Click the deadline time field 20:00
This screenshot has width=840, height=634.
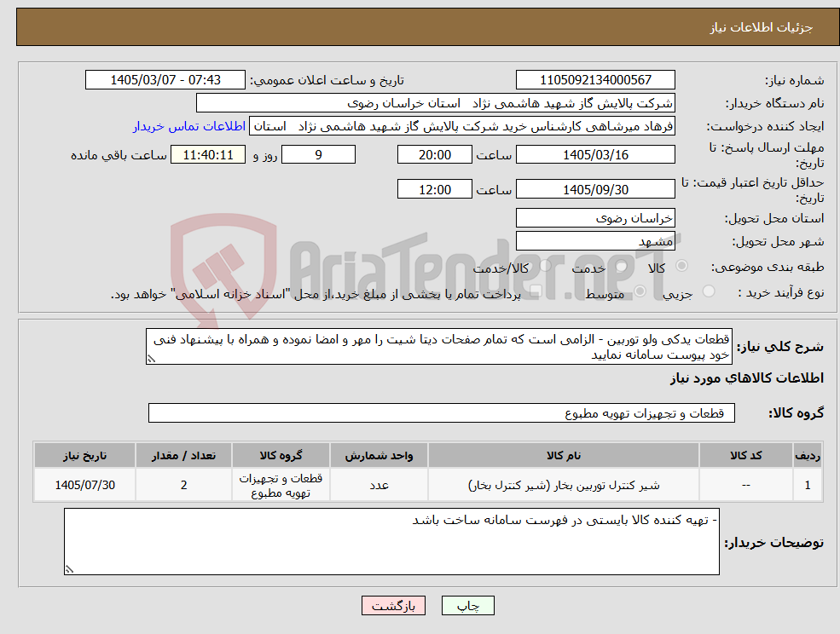[x=434, y=155]
